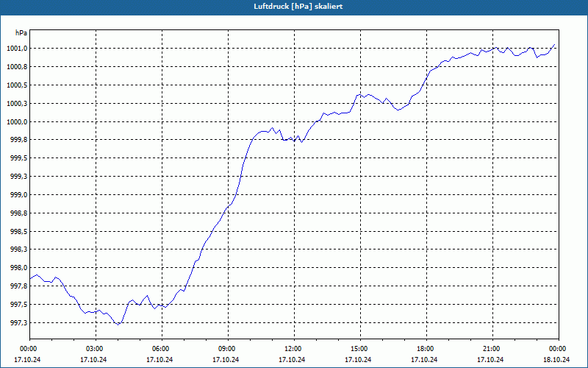Click the 17.10.24 date under 03:00
This screenshot has width=588, height=368.
(x=93, y=360)
